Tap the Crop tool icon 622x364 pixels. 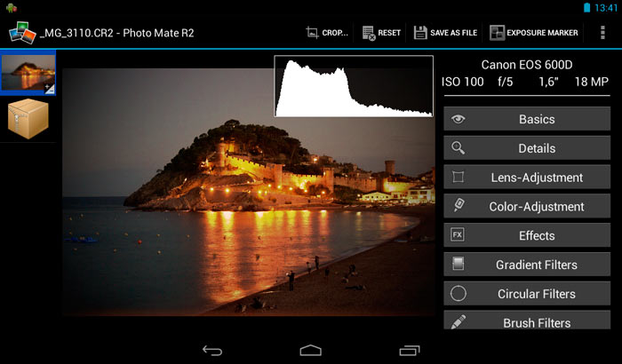(312, 33)
